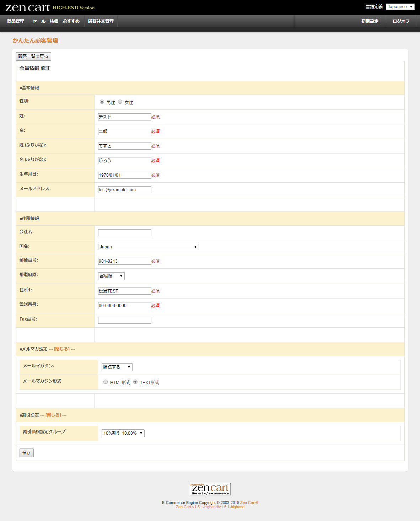Image resolution: width=420 pixels, height=521 pixels.
Task: Collapse the メルマガ設定 section via 閉じる
Action: click(x=62, y=349)
